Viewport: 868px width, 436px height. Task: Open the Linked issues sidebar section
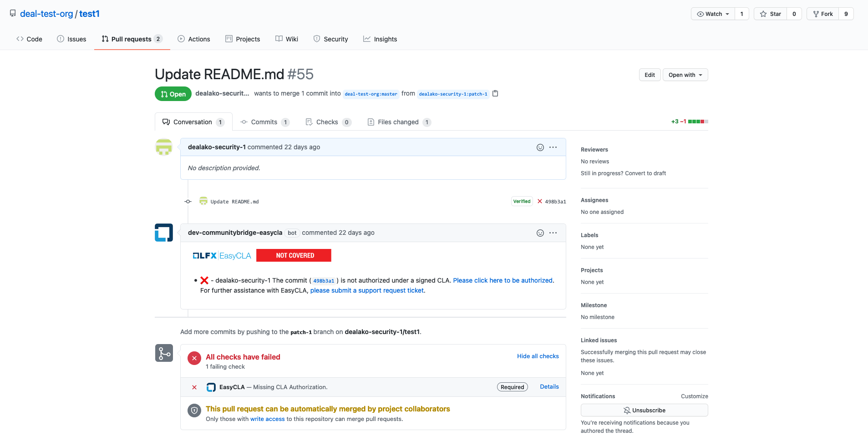[x=599, y=340]
